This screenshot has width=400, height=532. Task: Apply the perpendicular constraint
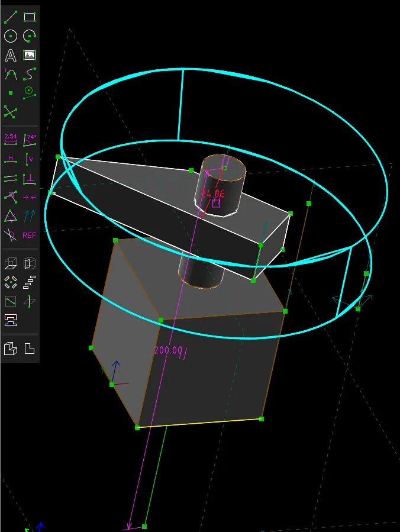(x=30, y=178)
